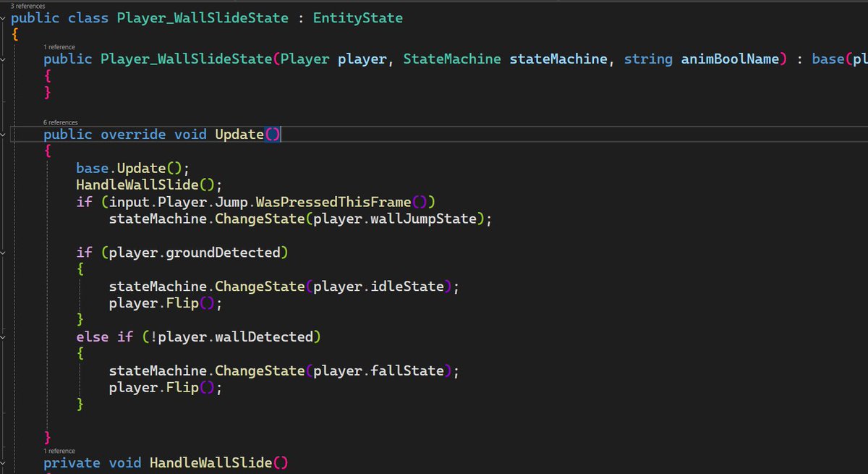868x474 pixels.
Task: Collapse the if player.groundDetected block chevron
Action: (4, 252)
